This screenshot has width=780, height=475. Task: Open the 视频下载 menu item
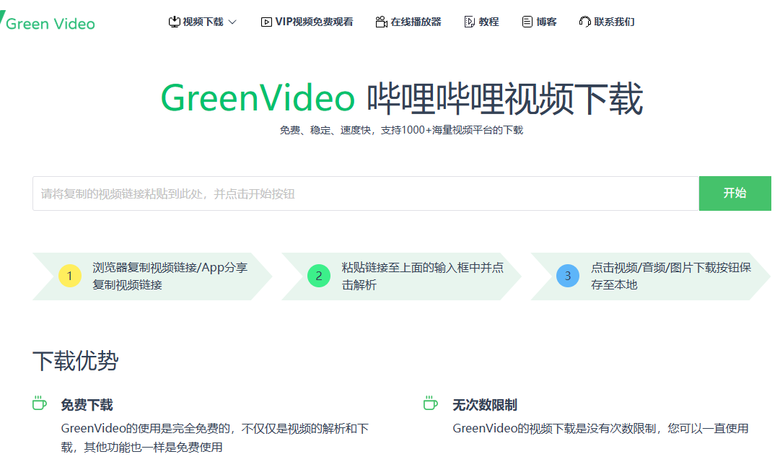click(x=202, y=22)
